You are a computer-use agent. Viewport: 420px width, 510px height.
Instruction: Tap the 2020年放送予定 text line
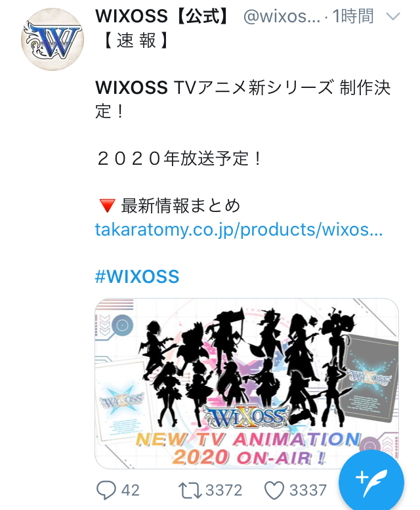pos(179,158)
